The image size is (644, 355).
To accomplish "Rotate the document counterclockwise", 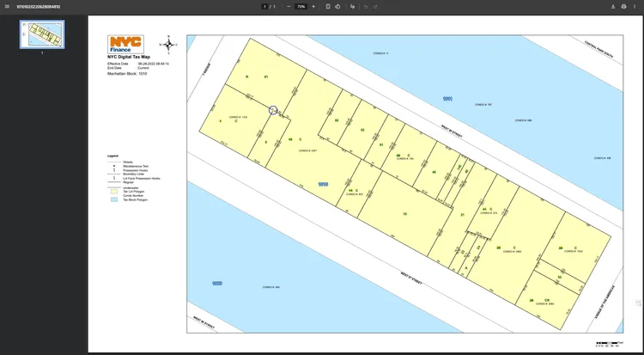I will click(339, 6).
